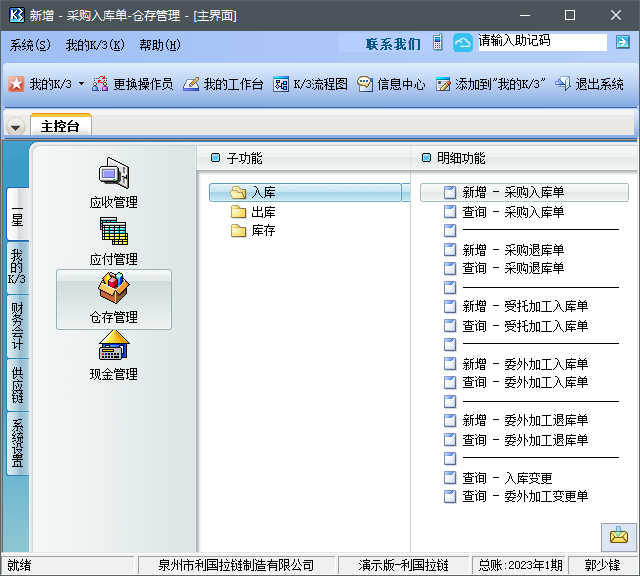The height and width of the screenshot is (576, 640).
Task: Select the 库存 folder in 子功能
Action: tap(263, 231)
